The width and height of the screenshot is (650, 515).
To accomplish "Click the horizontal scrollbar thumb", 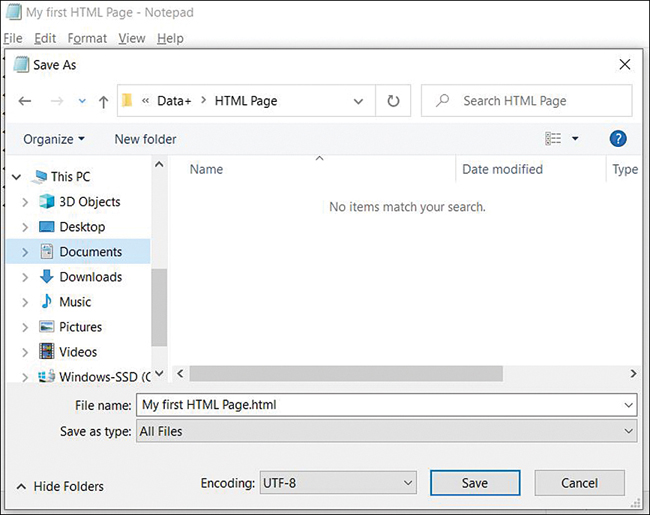I will coord(346,374).
